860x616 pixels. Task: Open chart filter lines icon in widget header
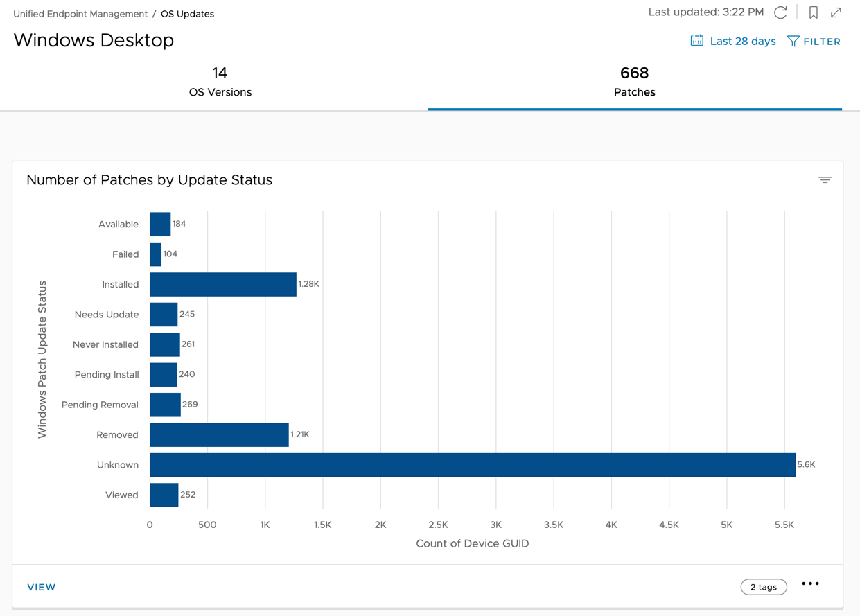point(825,180)
